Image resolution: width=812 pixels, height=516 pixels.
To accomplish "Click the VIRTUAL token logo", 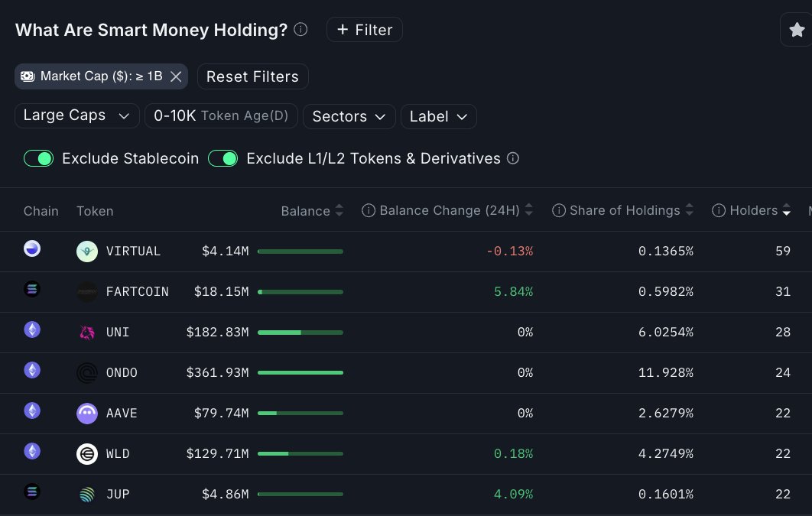I will (x=87, y=252).
